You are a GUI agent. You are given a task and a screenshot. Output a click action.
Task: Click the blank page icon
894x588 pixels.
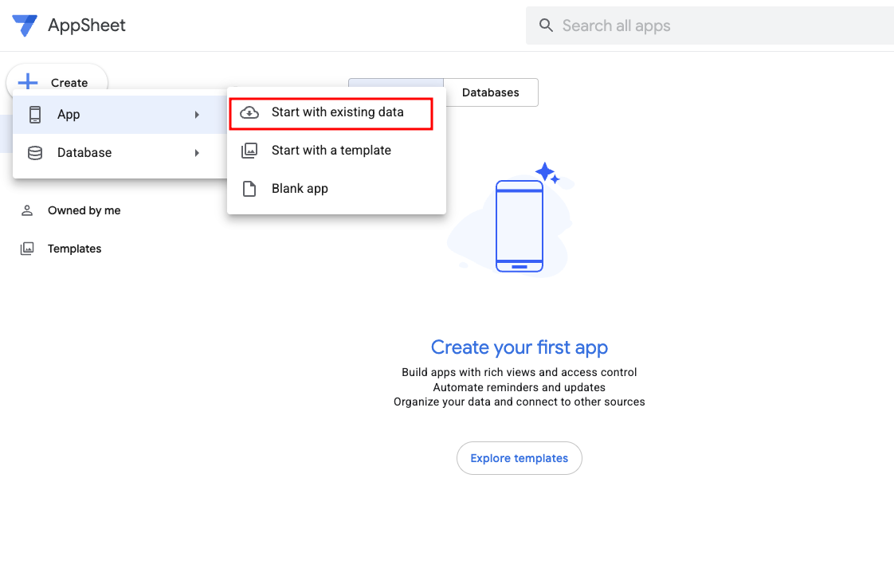click(x=249, y=189)
